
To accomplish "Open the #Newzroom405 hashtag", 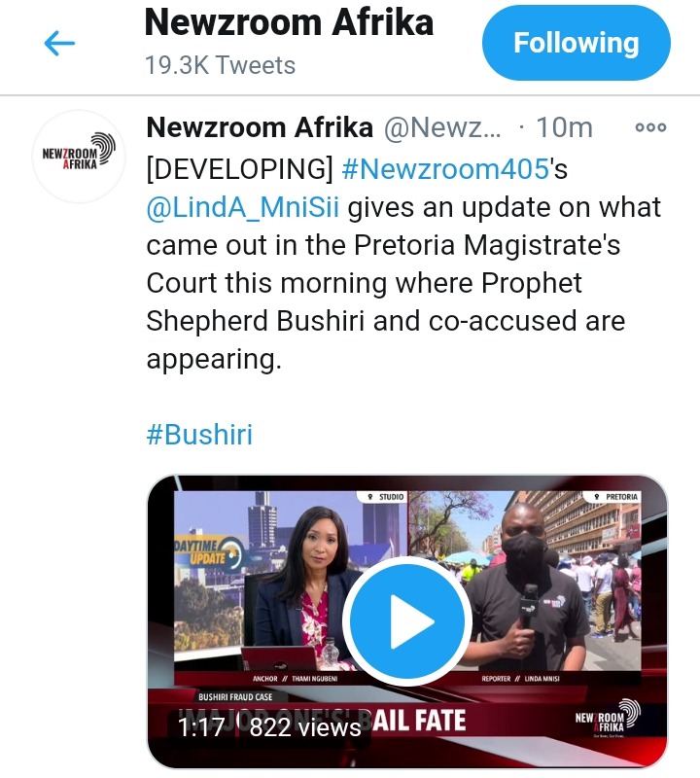I will click(x=445, y=169).
